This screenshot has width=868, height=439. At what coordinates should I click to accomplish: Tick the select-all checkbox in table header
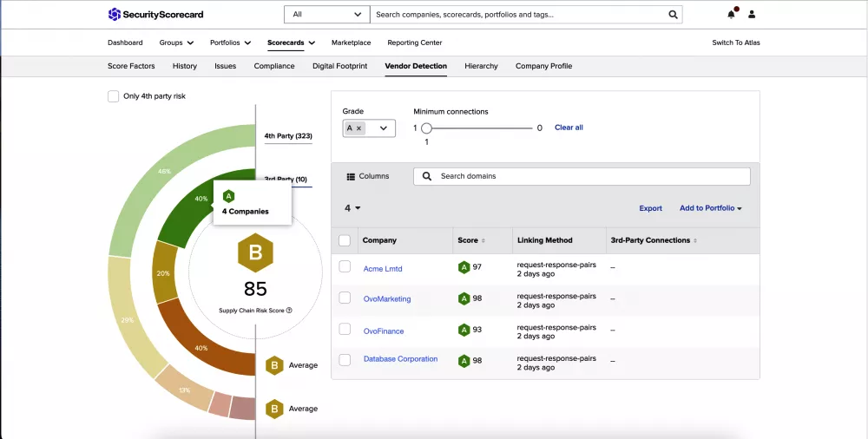point(345,240)
